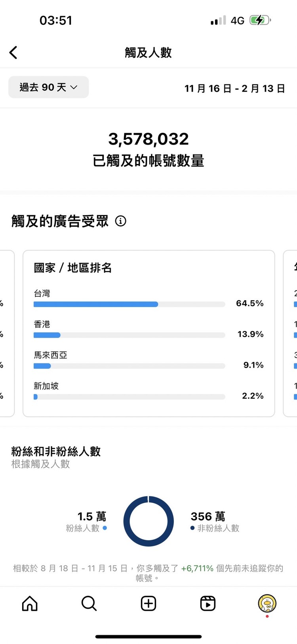Open the Reels icon
Image resolution: width=297 pixels, height=644 pixels.
208,604
